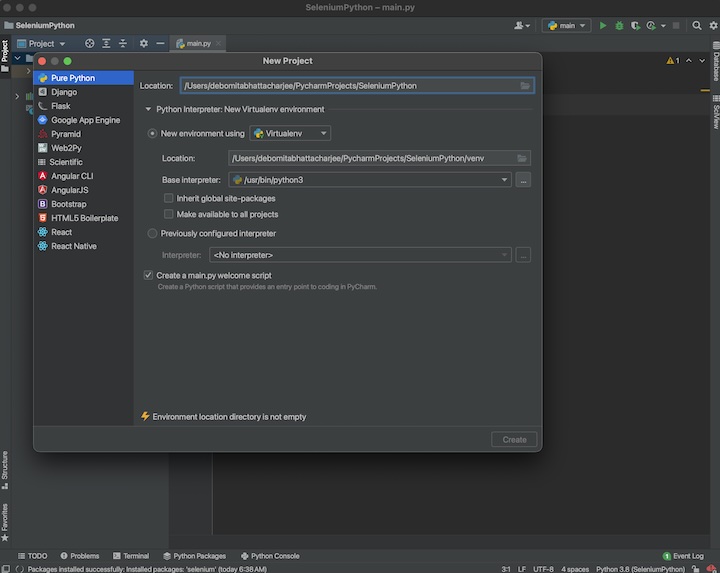Select Django project type

[x=64, y=92]
